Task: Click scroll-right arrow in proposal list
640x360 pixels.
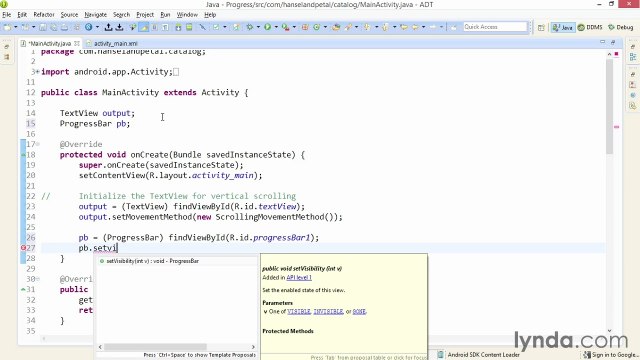Action: pyautogui.click(x=253, y=347)
